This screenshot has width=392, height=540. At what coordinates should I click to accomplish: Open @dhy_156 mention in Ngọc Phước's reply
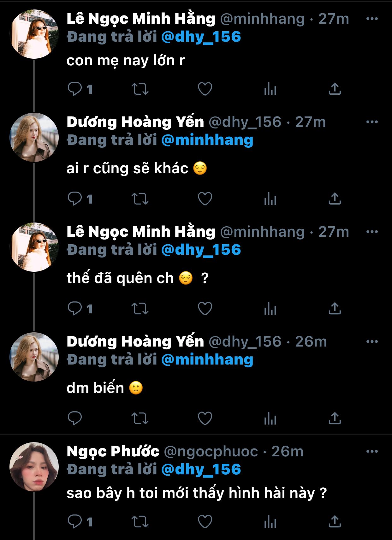201,469
